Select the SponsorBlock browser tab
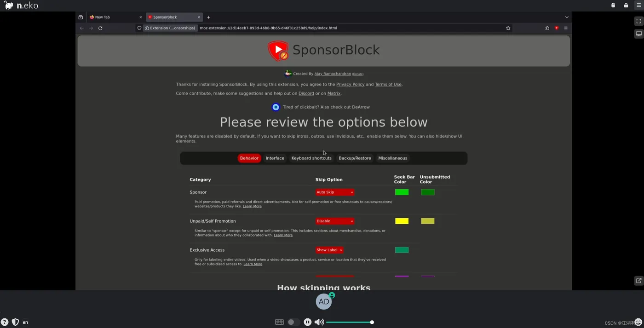Screen dimensions: 644x328 [174, 17]
